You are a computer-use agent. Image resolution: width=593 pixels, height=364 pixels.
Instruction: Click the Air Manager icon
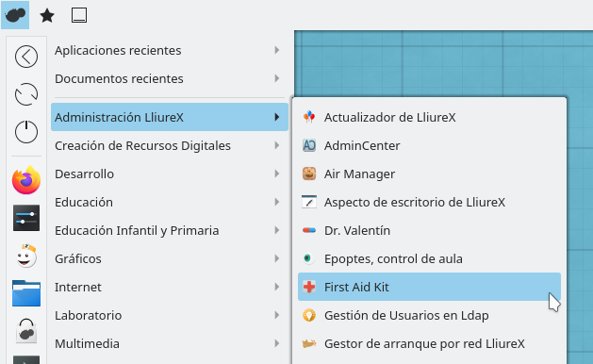pyautogui.click(x=309, y=174)
